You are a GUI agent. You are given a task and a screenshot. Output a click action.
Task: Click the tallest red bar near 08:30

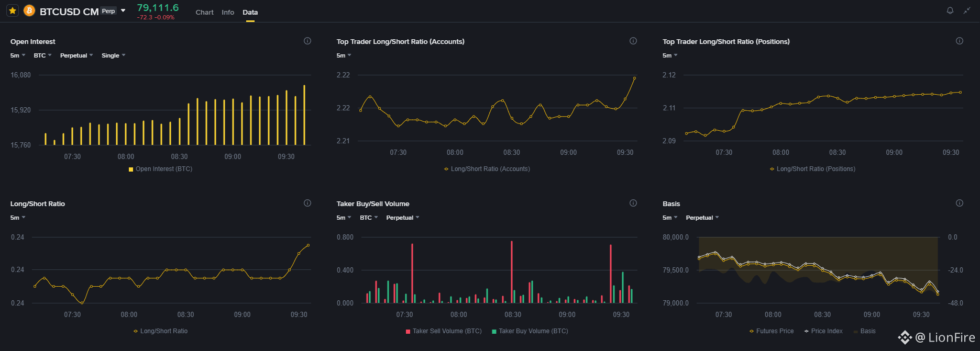pyautogui.click(x=512, y=272)
